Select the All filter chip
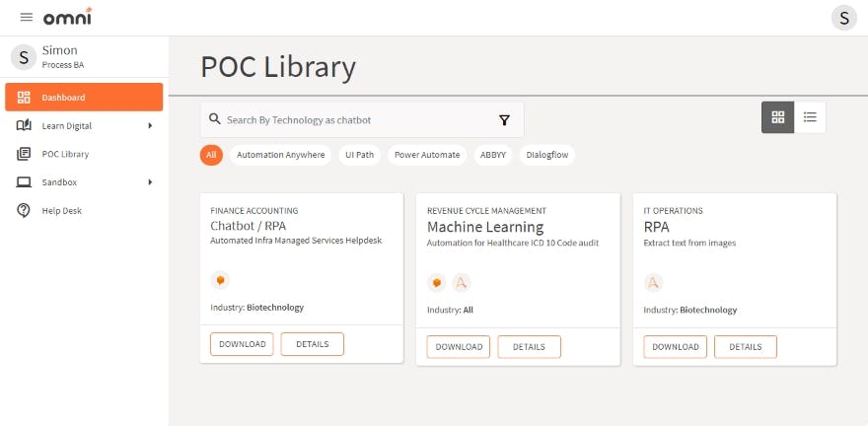This screenshot has width=868, height=426. [210, 155]
